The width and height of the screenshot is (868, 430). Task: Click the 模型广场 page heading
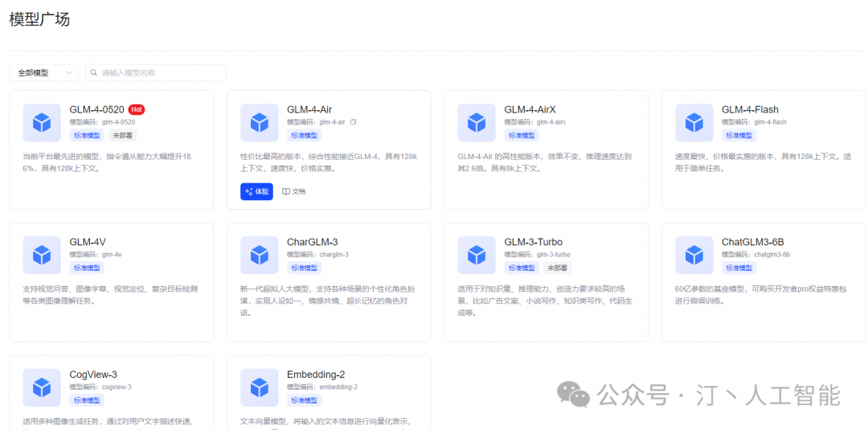[39, 18]
